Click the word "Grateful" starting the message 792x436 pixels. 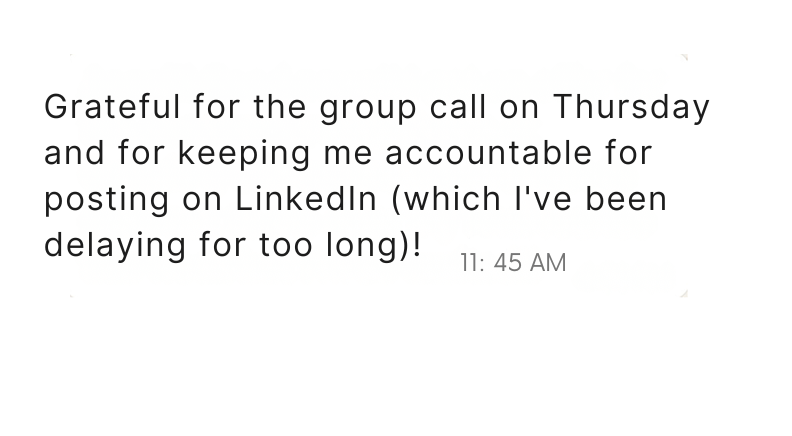tap(112, 107)
